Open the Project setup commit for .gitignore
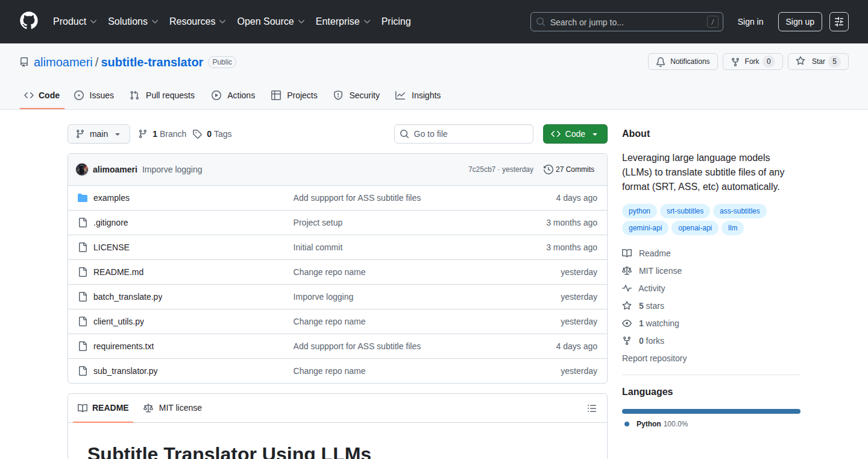This screenshot has height=459, width=868. click(x=318, y=223)
